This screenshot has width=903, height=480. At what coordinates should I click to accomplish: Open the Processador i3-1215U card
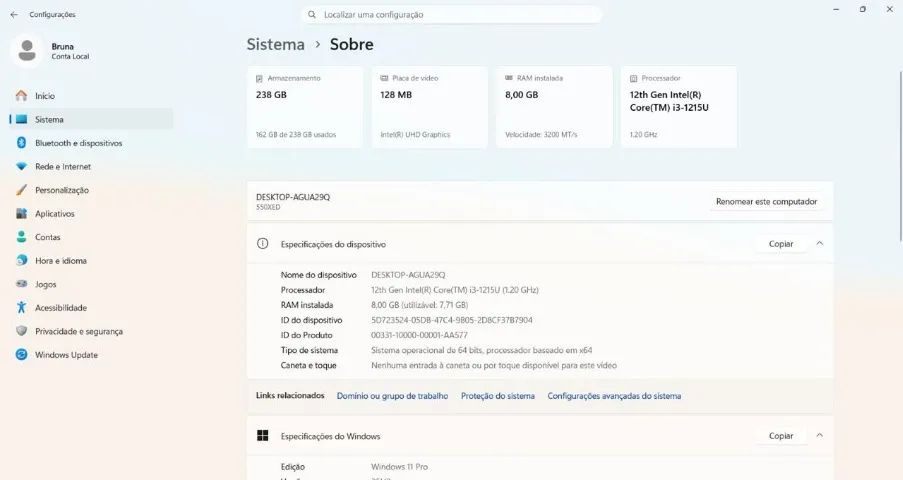[x=679, y=107]
